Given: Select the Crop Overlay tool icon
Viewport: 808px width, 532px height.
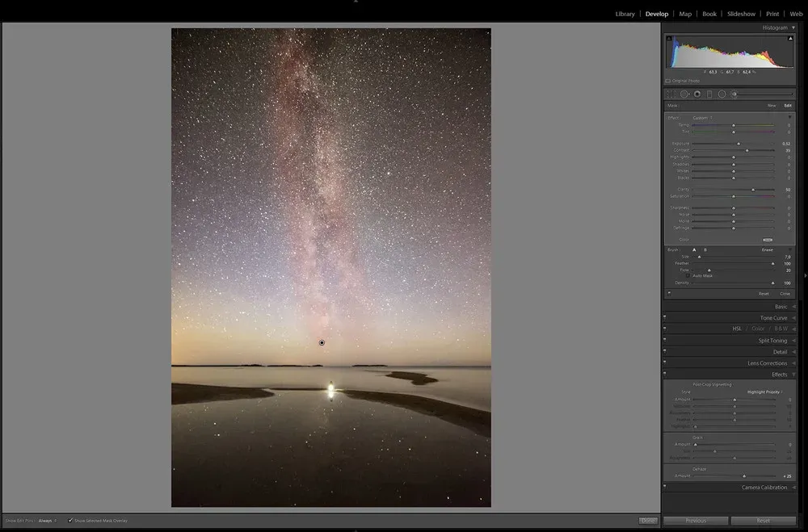Looking at the screenshot, I should click(671, 94).
